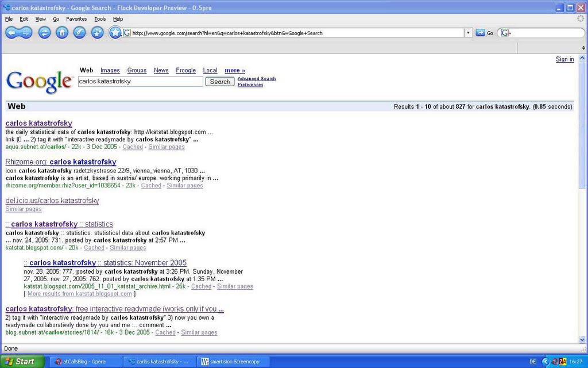Image resolution: width=588 pixels, height=368 pixels.
Task: Open the blog editor quill icon
Action: tap(79, 33)
